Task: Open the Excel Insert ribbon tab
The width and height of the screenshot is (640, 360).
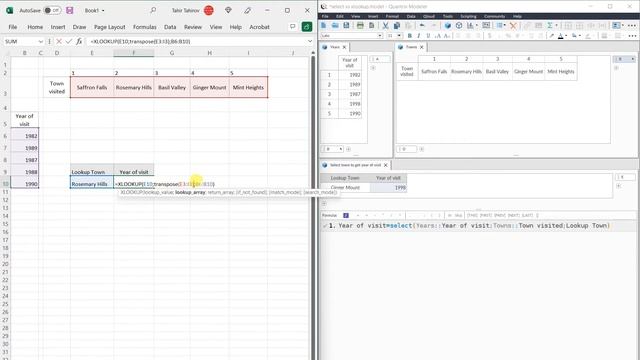Action: pos(58,27)
